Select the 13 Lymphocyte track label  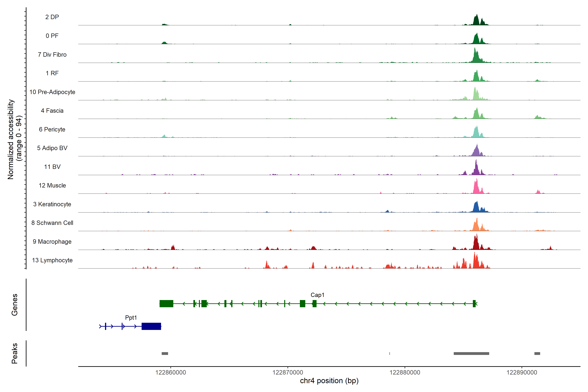coord(52,260)
